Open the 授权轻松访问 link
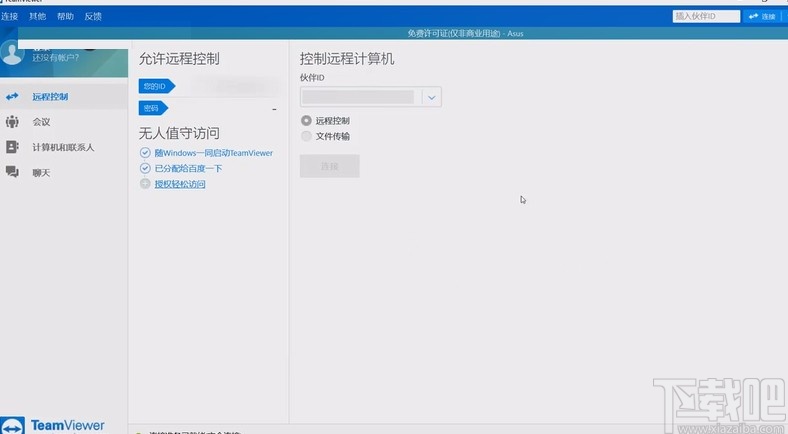 point(180,184)
